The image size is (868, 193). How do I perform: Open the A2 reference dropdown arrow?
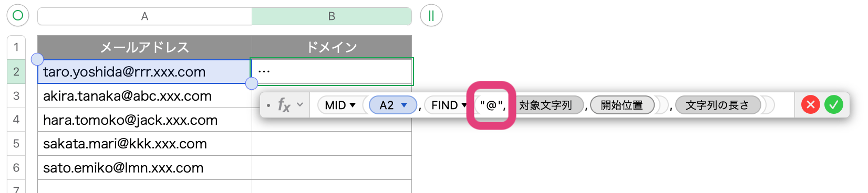click(404, 105)
